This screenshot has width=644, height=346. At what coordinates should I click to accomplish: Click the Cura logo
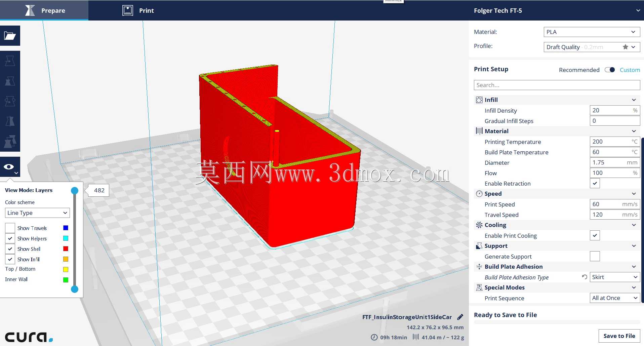coord(29,337)
